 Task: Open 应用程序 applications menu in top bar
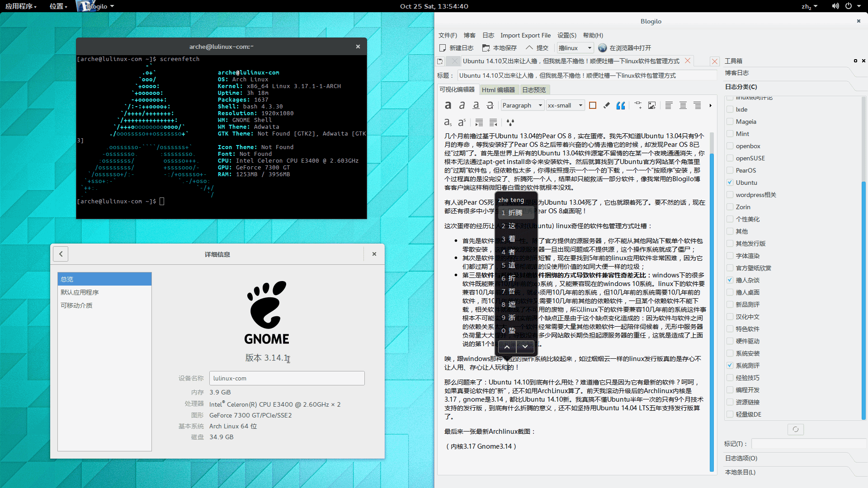(x=21, y=6)
